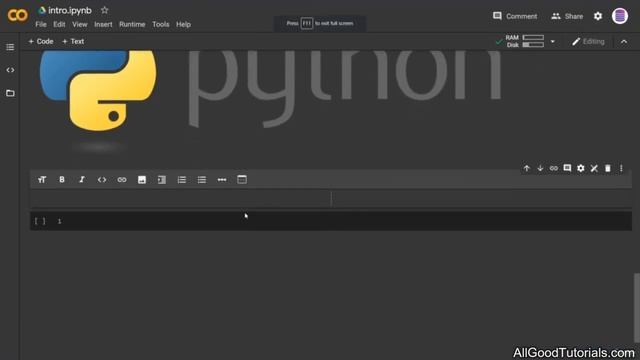
Task: Switch the Editing mode
Action: (x=588, y=42)
